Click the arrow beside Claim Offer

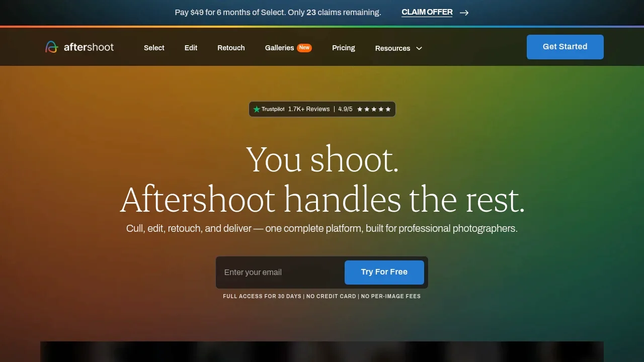click(464, 13)
